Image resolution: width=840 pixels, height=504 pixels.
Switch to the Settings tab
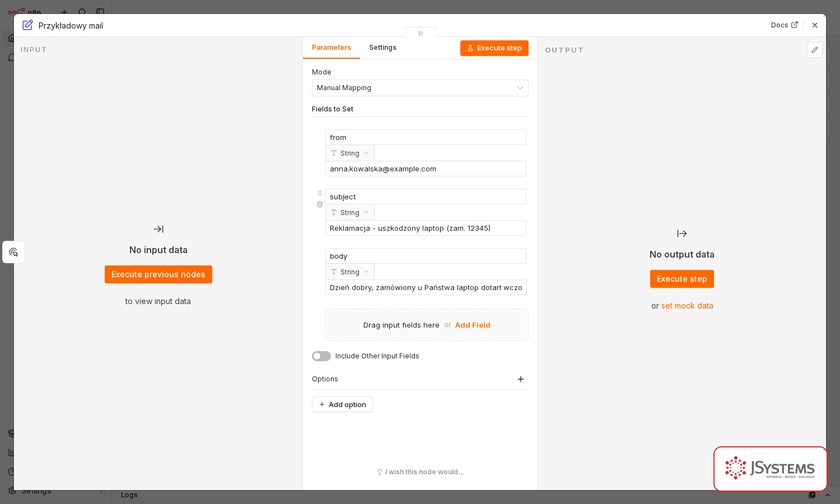click(382, 48)
